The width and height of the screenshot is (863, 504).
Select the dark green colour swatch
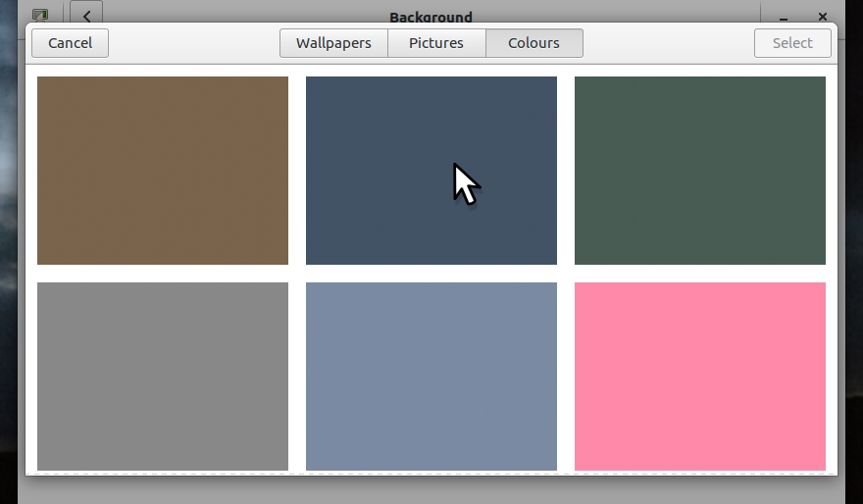(700, 171)
